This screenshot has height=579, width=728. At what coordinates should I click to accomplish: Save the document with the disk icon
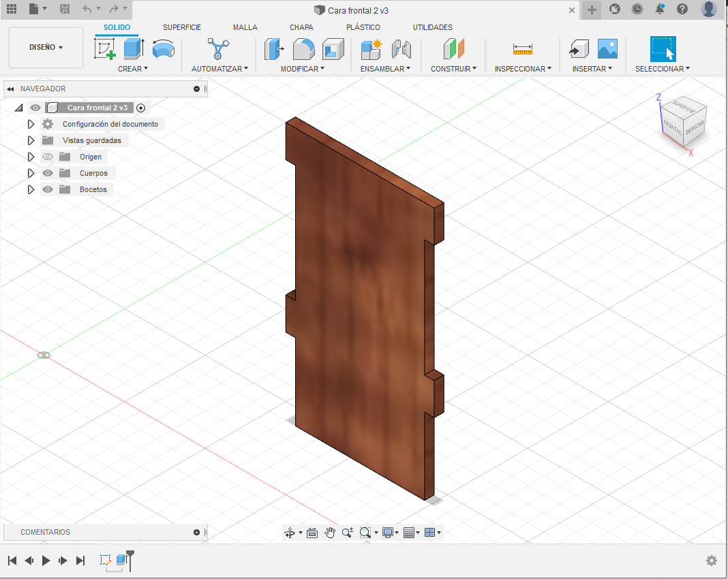[x=65, y=9]
